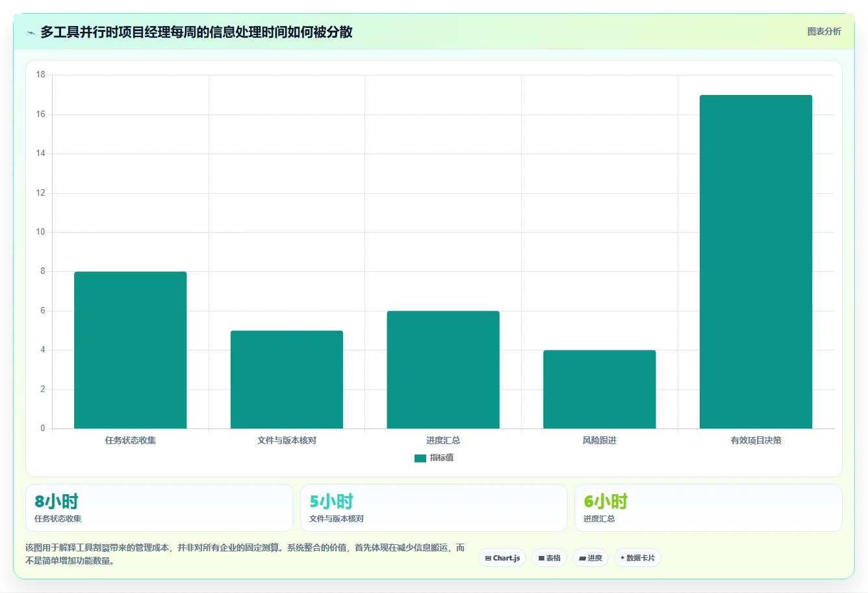Click the footnote text about 工具割裂
Screen dimensions: 868x593
[x=245, y=554]
